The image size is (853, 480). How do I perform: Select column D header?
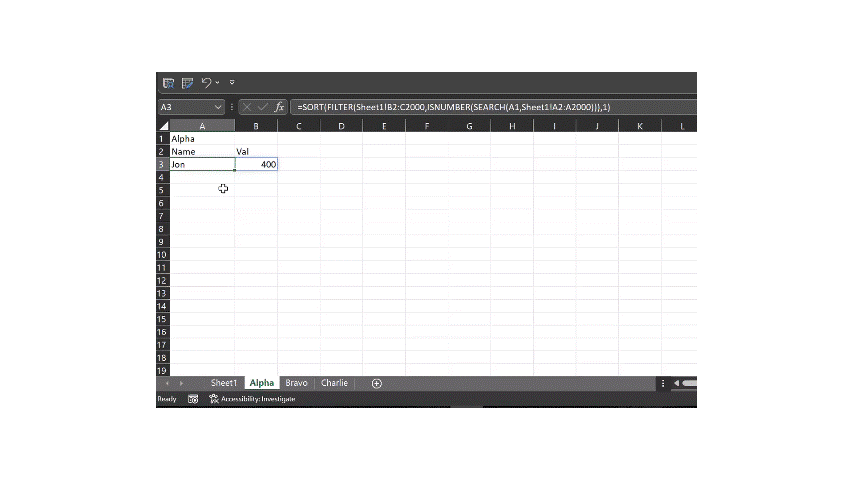click(342, 126)
